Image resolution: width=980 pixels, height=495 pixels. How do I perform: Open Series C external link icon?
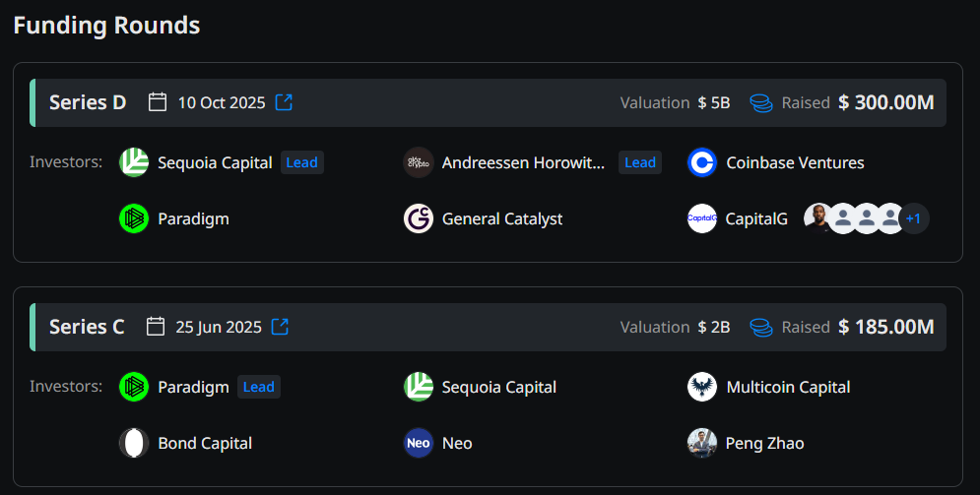(280, 327)
